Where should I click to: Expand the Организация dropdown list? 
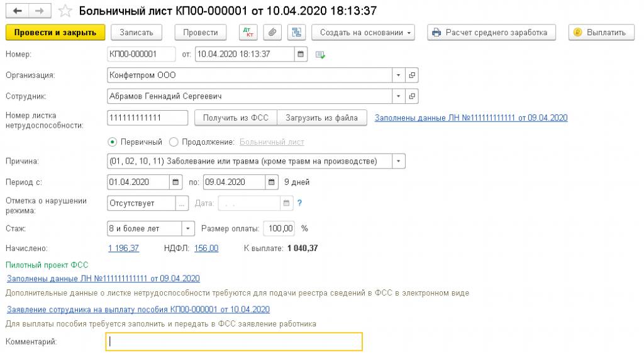tap(398, 75)
